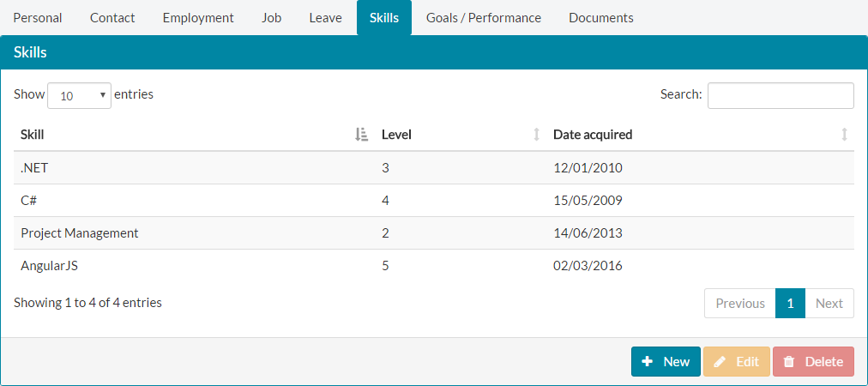Open the Leave tab
The image size is (868, 386).
[x=326, y=17]
